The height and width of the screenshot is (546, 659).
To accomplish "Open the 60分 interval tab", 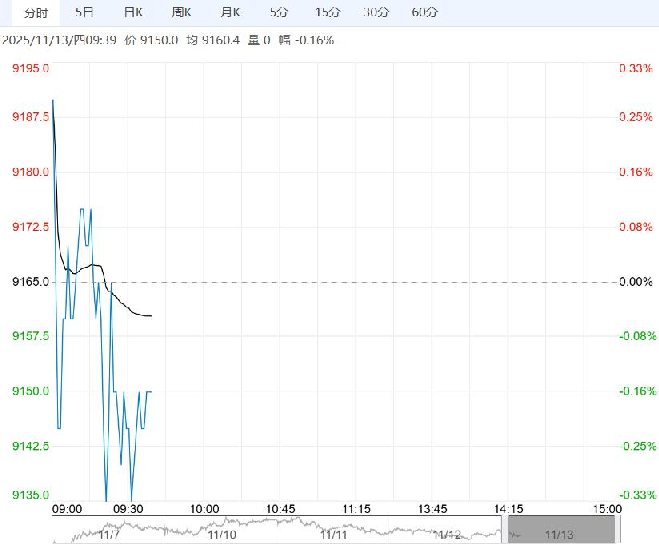I will pyautogui.click(x=424, y=13).
